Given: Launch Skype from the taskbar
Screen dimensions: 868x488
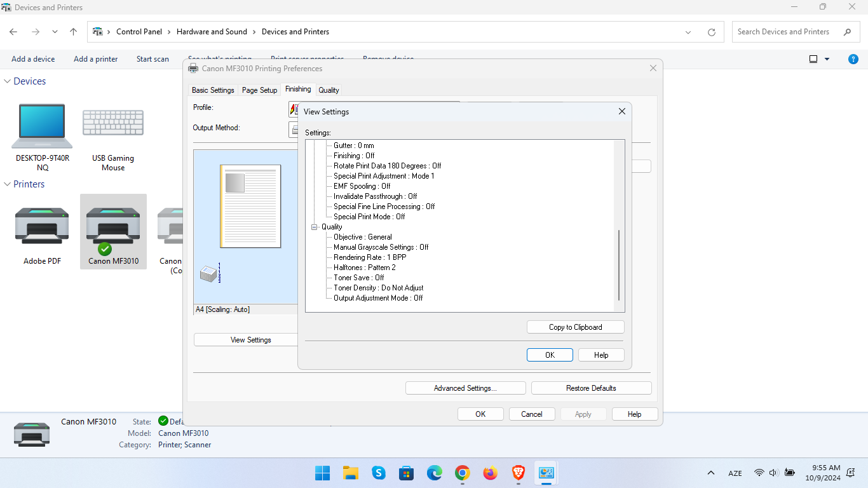Looking at the screenshot, I should (379, 473).
